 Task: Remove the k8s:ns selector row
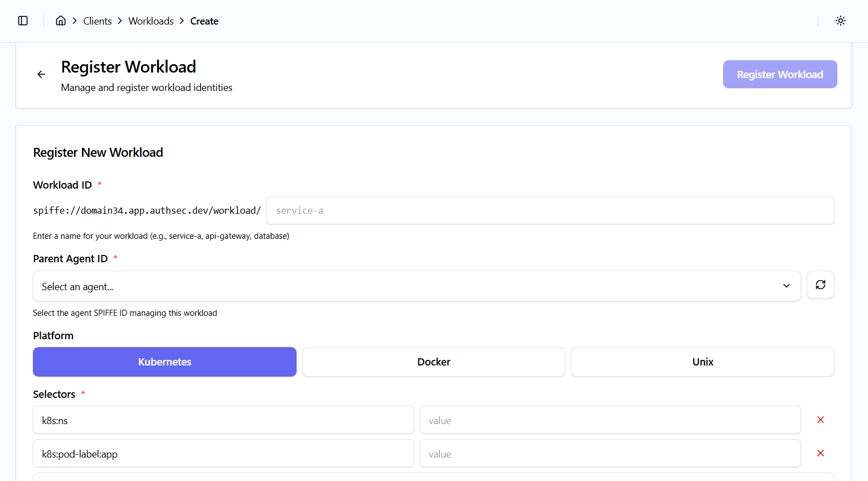click(820, 420)
